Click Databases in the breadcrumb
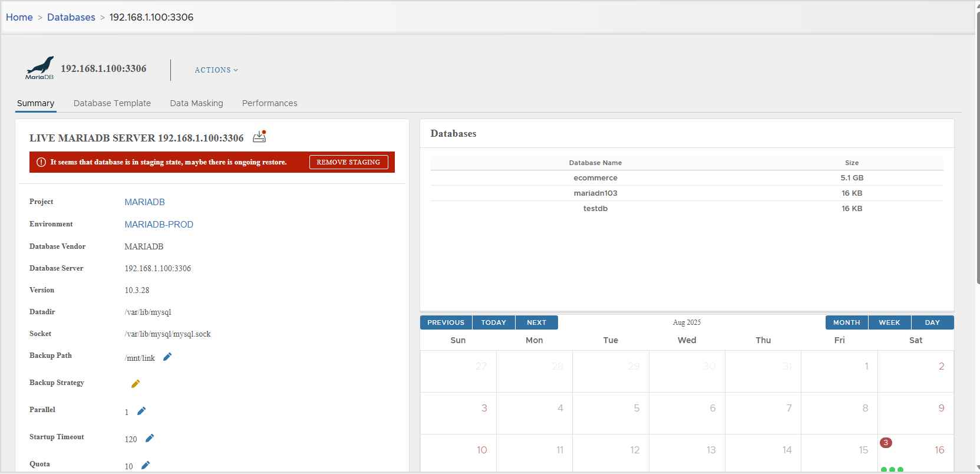The height and width of the screenshot is (474, 980). pyautogui.click(x=71, y=17)
